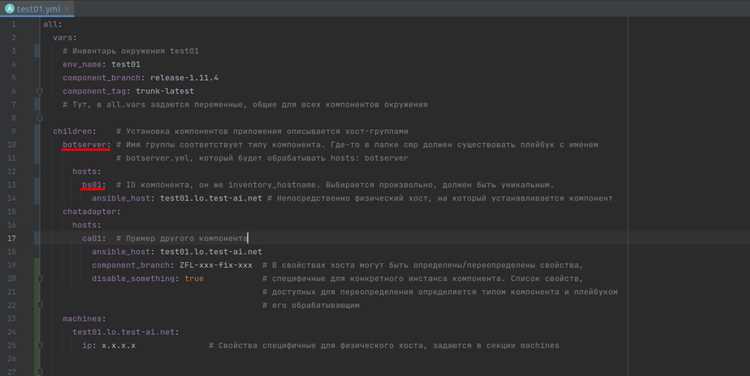Click ansible_host value under ca01
Image resolution: width=750 pixels, height=376 pixels.
tap(211, 252)
